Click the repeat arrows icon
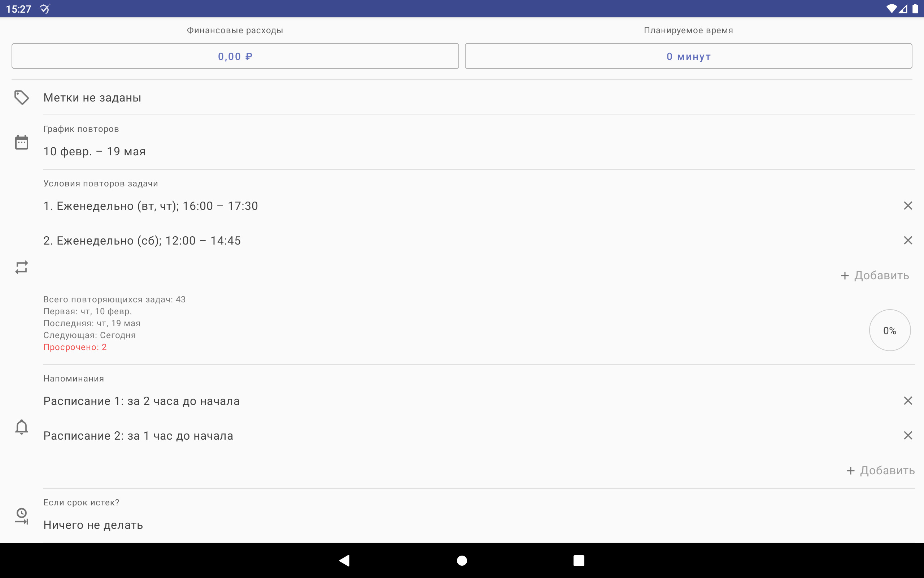Viewport: 924px width, 578px height. [21, 267]
